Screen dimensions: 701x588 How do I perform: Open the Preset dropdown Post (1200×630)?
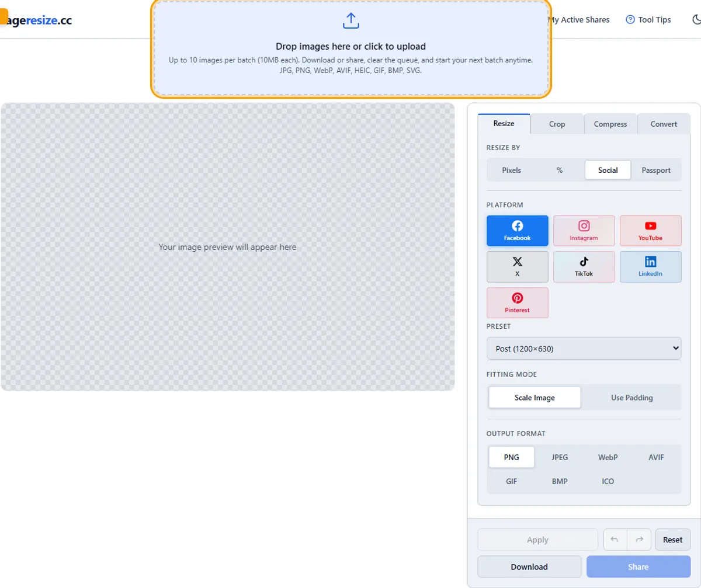584,349
